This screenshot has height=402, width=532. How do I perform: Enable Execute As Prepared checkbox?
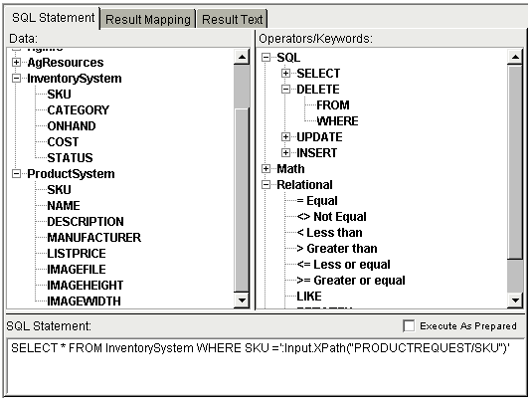click(409, 326)
